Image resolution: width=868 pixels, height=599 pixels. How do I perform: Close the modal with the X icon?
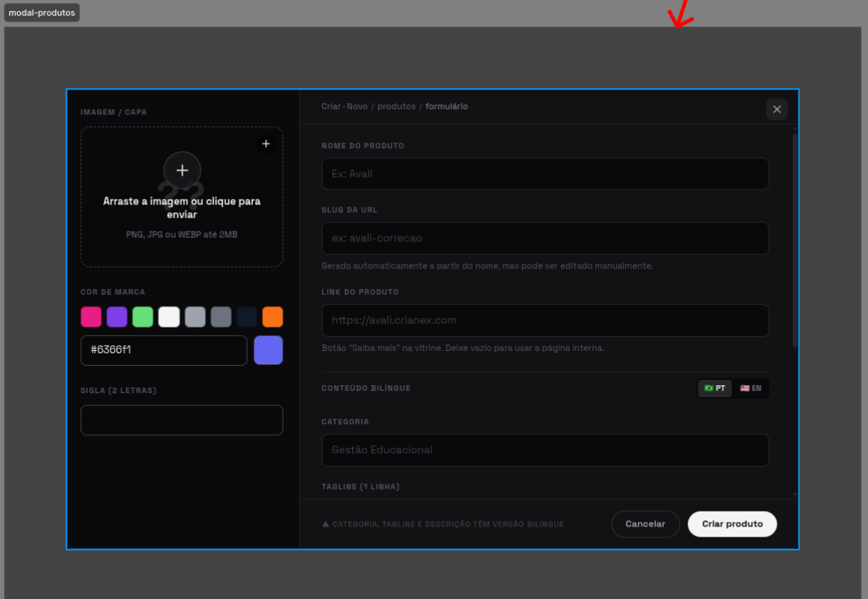777,109
